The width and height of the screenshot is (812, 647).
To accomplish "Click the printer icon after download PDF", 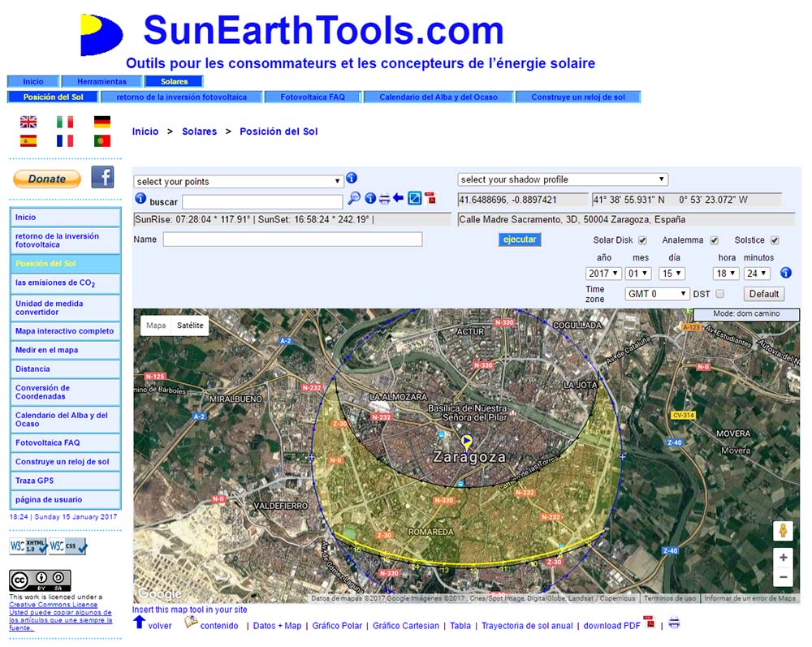I will pos(674,623).
